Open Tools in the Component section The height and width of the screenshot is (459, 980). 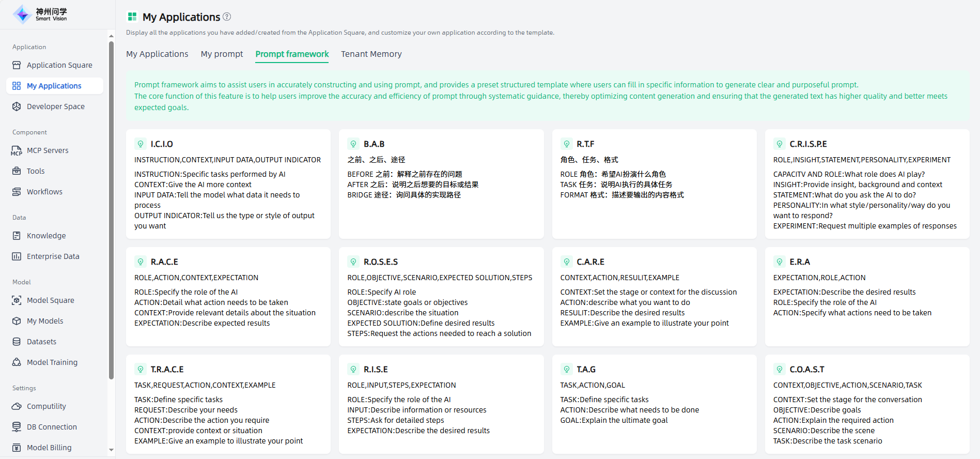pos(36,171)
